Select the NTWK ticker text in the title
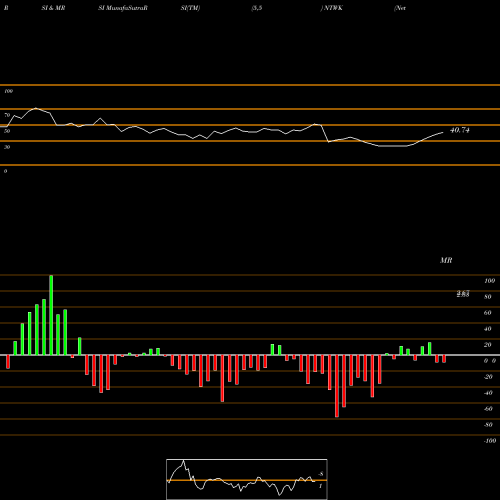The width and height of the screenshot is (500, 500). 333,8
